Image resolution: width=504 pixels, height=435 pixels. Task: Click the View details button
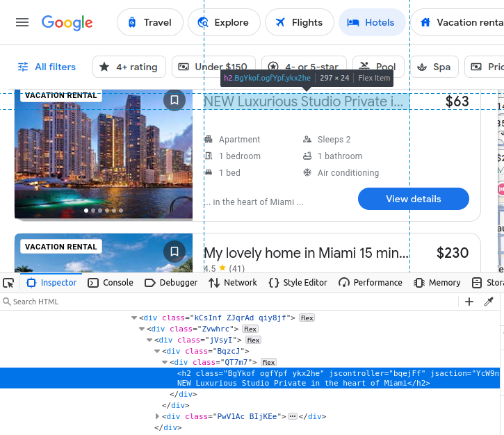[413, 199]
